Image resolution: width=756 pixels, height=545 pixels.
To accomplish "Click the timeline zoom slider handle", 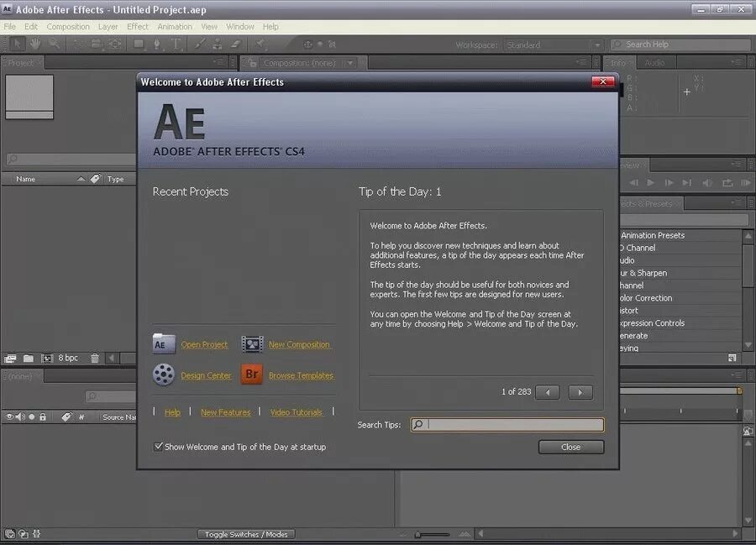I will click(x=417, y=534).
